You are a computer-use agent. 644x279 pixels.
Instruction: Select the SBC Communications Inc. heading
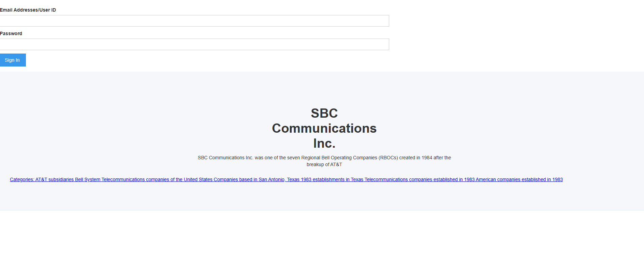(x=324, y=128)
